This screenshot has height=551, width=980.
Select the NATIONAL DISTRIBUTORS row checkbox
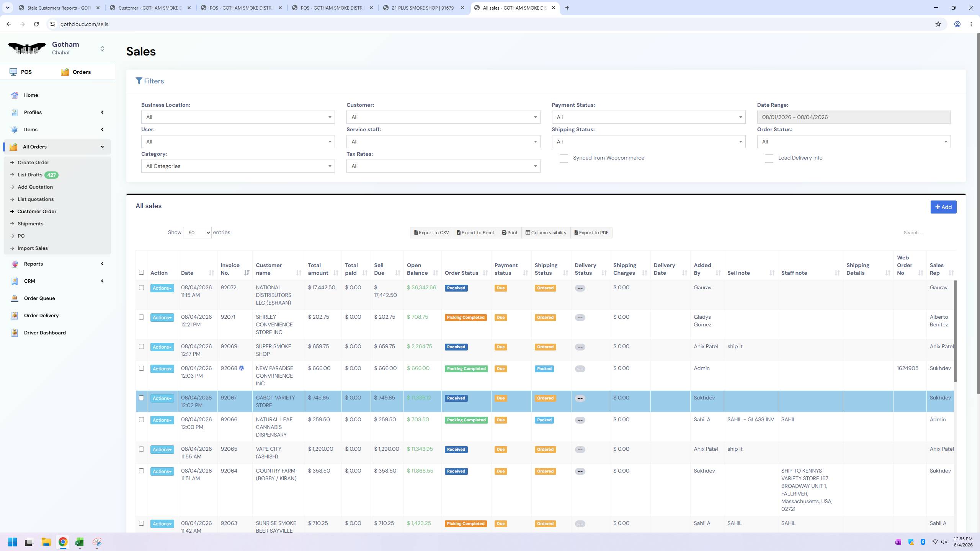coord(141,288)
